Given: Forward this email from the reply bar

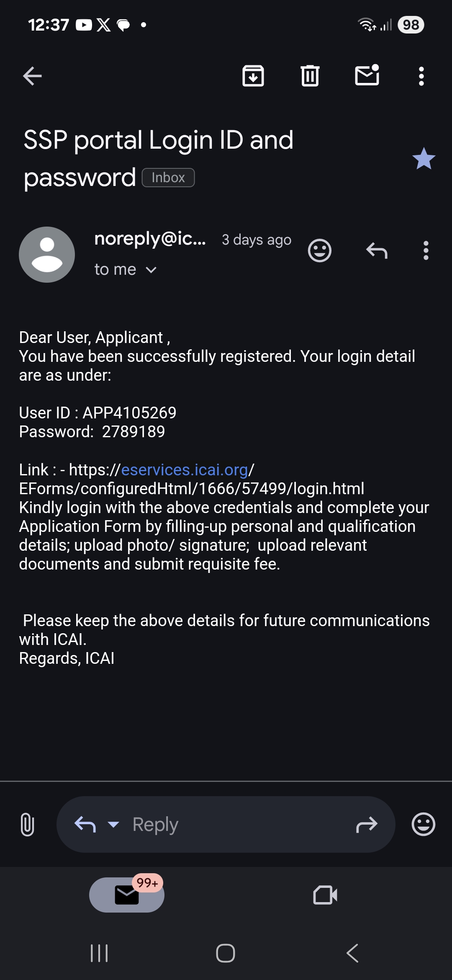Looking at the screenshot, I should pyautogui.click(x=367, y=825).
